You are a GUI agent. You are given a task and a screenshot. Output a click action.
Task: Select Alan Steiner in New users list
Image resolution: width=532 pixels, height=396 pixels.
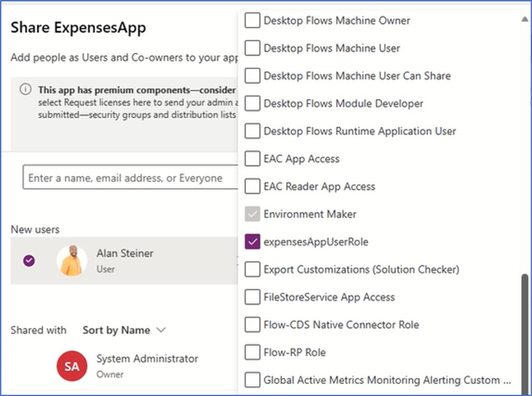pyautogui.click(x=125, y=254)
